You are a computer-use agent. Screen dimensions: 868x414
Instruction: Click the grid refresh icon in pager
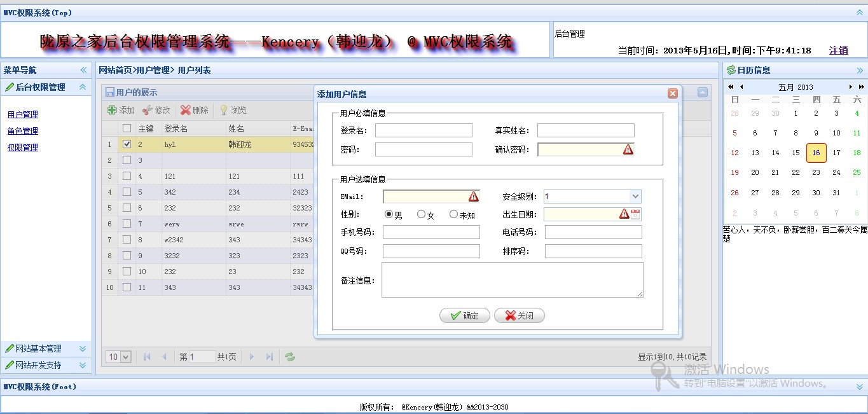point(290,357)
